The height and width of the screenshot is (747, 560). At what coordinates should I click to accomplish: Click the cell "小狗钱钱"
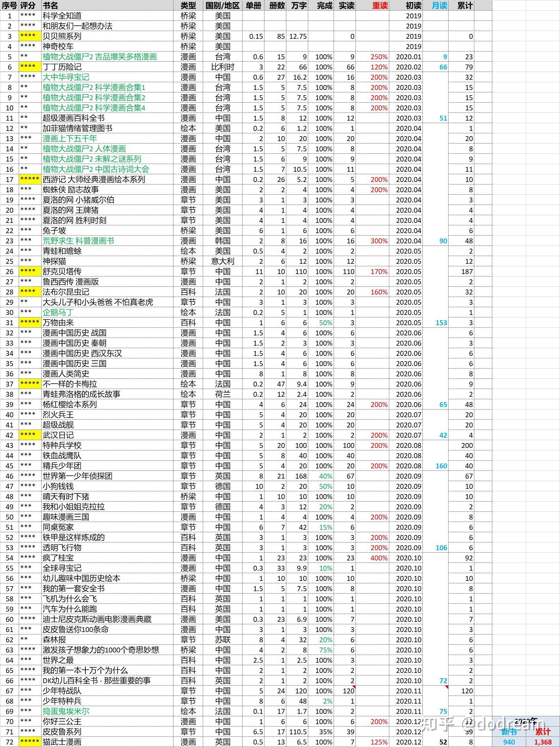coord(58,486)
